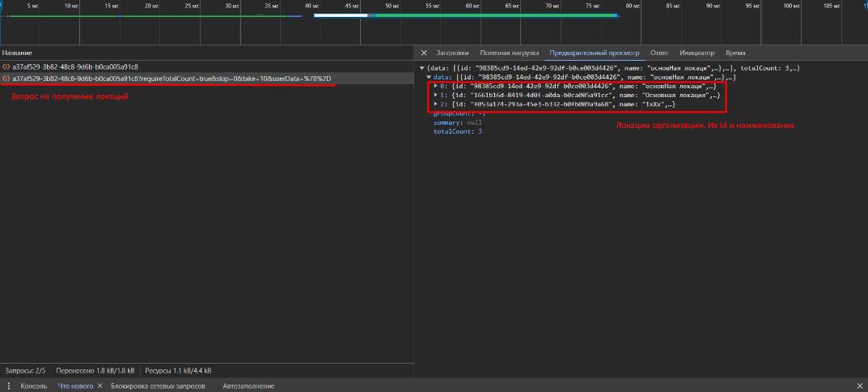Open Блокировка сетевых запросов tab
Image resolution: width=868 pixels, height=392 pixels.
click(x=158, y=386)
